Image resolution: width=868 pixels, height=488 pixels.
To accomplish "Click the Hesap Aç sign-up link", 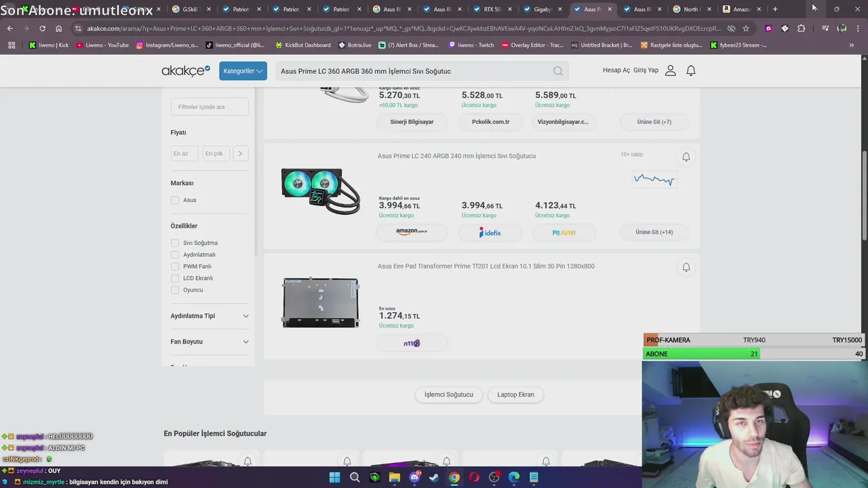I will (x=616, y=70).
